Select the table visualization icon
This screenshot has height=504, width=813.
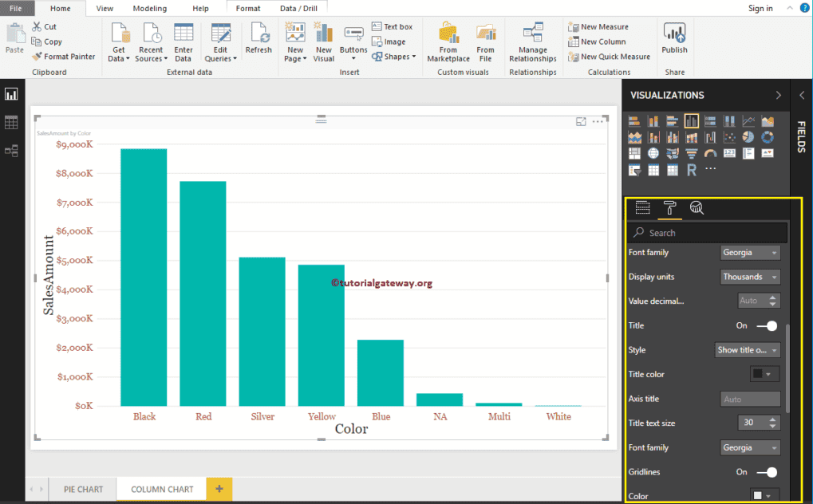(653, 170)
